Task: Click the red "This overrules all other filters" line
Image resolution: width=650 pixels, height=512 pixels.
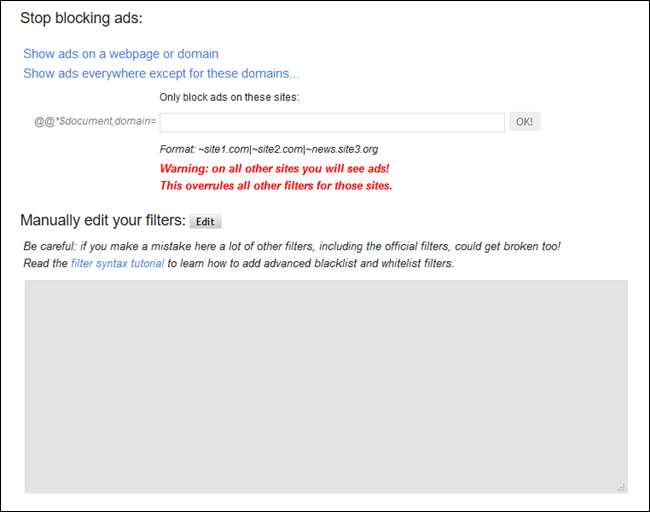Action: [275, 185]
